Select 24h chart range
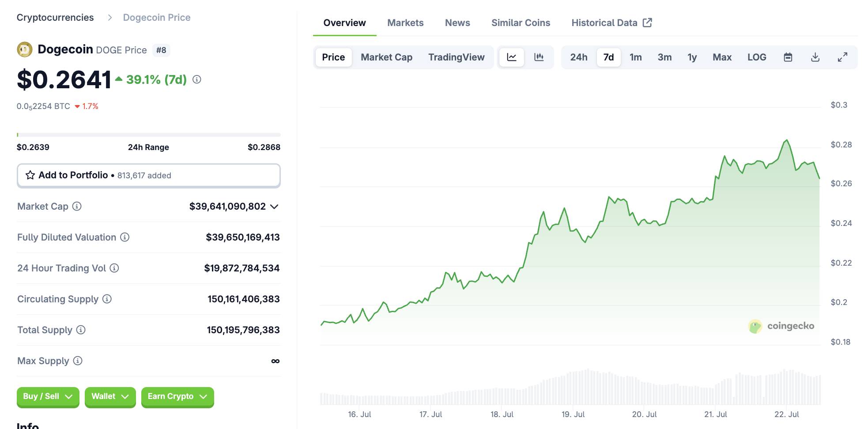 tap(579, 57)
